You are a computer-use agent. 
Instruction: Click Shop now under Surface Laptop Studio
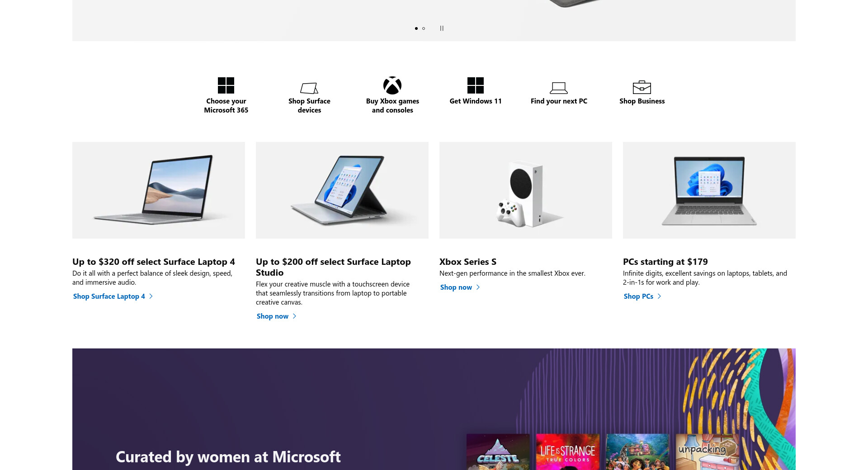click(x=277, y=316)
